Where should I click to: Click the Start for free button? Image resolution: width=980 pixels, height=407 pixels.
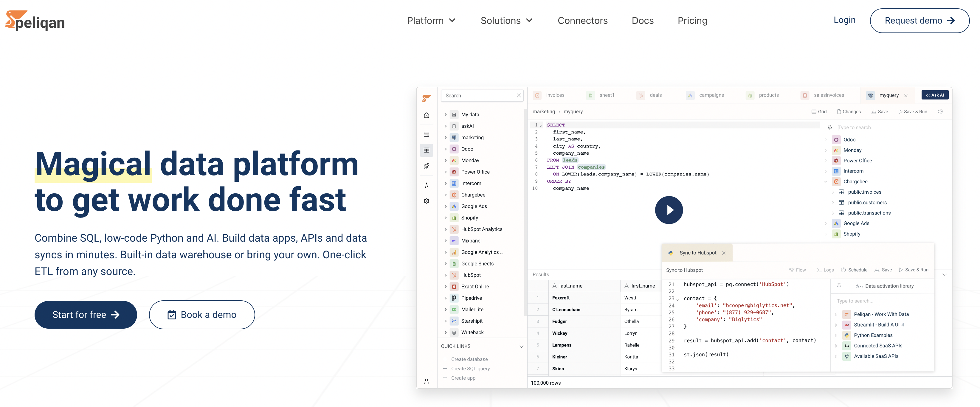point(86,314)
